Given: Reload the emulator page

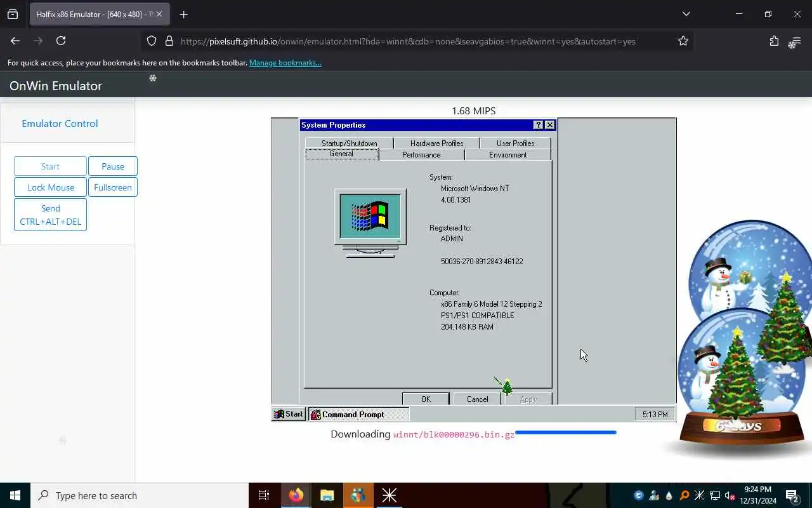Looking at the screenshot, I should [x=61, y=41].
